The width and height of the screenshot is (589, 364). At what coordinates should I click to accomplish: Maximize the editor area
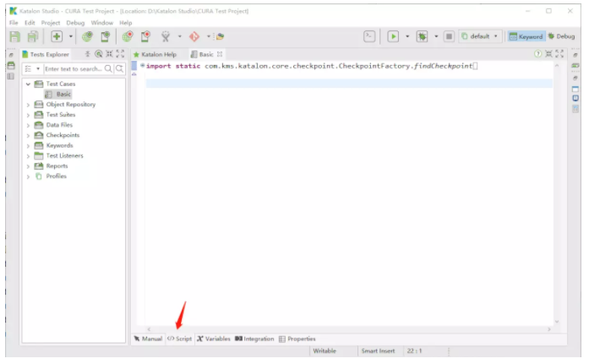click(559, 54)
